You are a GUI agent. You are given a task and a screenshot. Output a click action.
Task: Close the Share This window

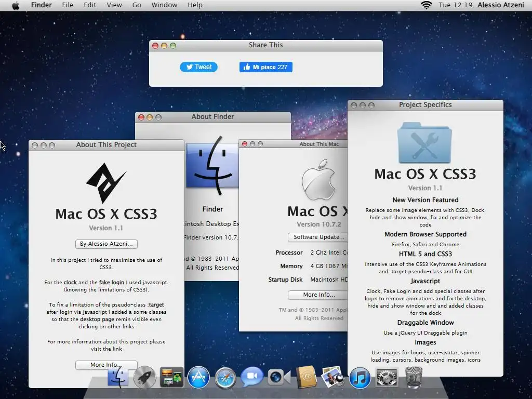click(x=155, y=46)
